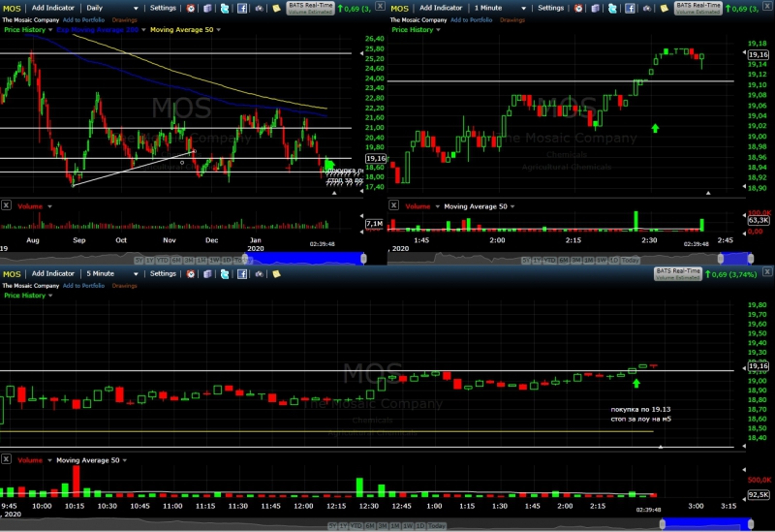Click Twitter icon in 1 Minute chart toolbar
775x532 pixels.
(x=612, y=9)
